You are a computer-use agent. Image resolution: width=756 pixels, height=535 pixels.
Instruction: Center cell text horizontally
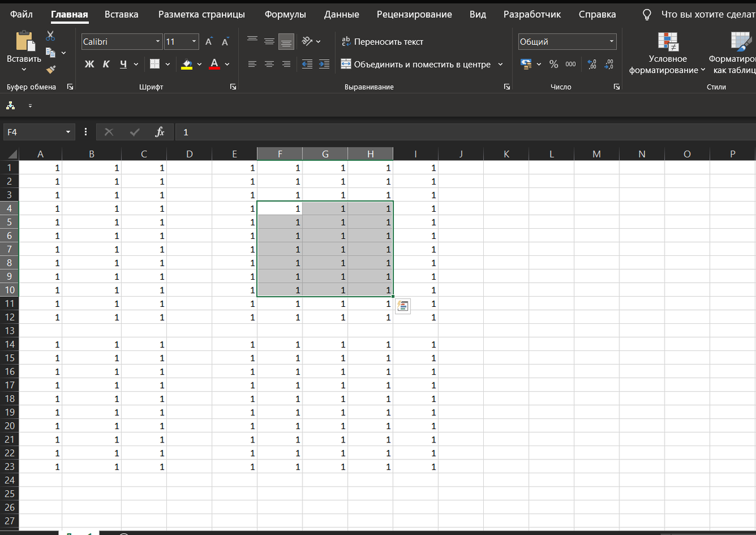coord(269,64)
